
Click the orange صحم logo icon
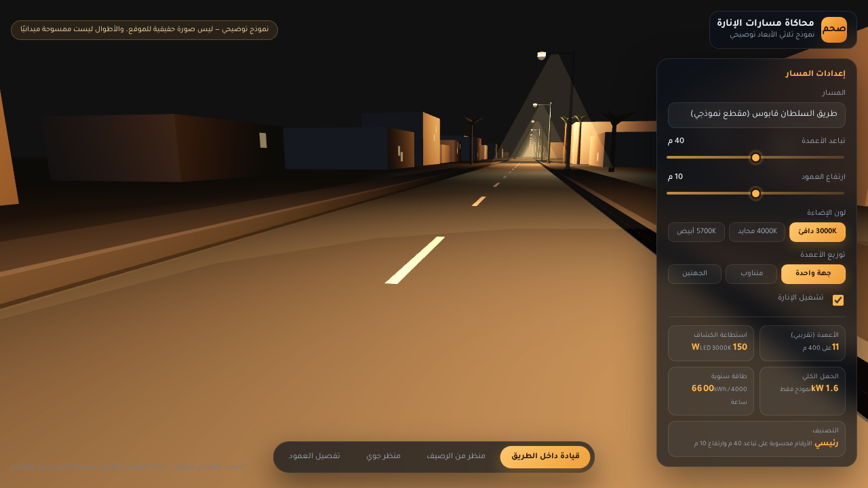coord(834,30)
